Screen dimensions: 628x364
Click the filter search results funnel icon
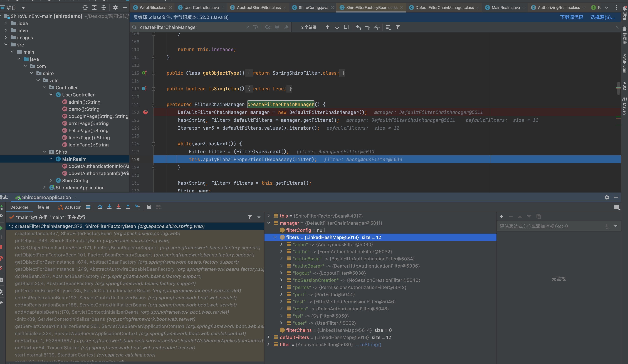coord(398,27)
